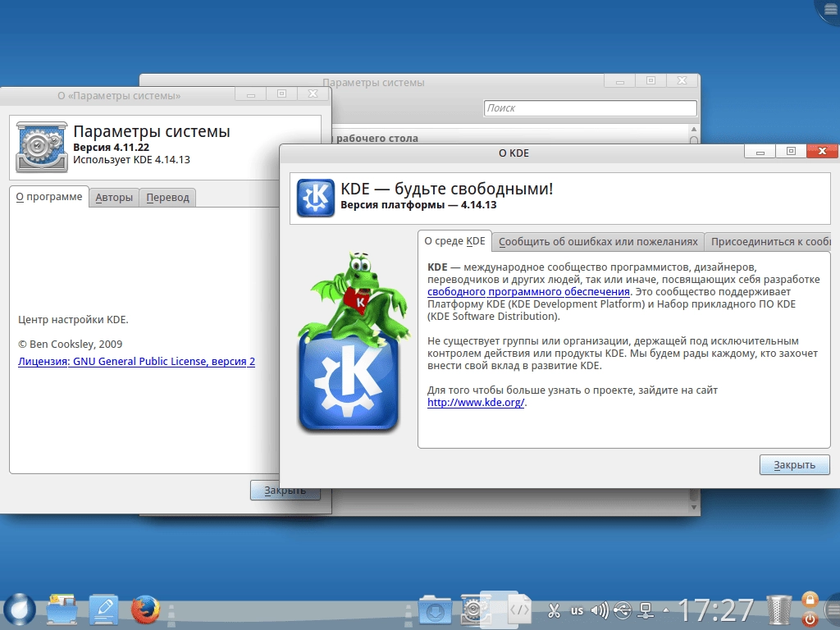Open the code file task icon in the panel
840x630 pixels.
point(518,609)
